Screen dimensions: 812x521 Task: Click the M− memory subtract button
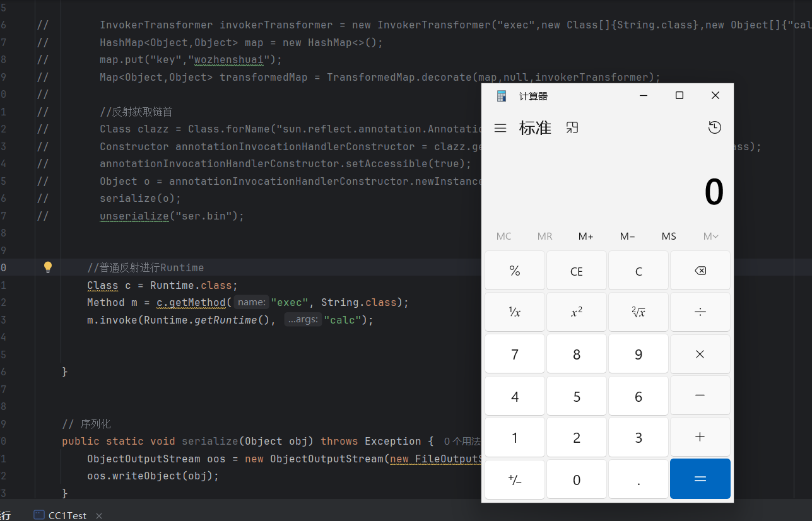point(627,237)
